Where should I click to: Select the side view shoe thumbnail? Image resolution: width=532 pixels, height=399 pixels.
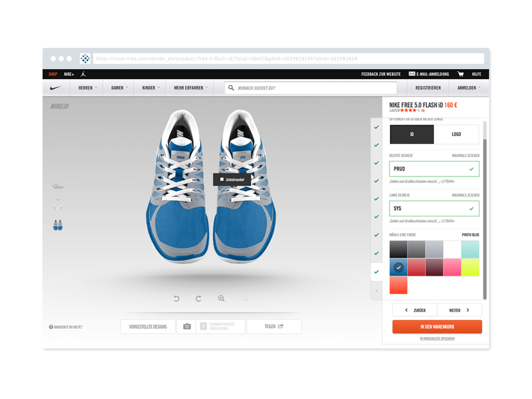pyautogui.click(x=57, y=186)
